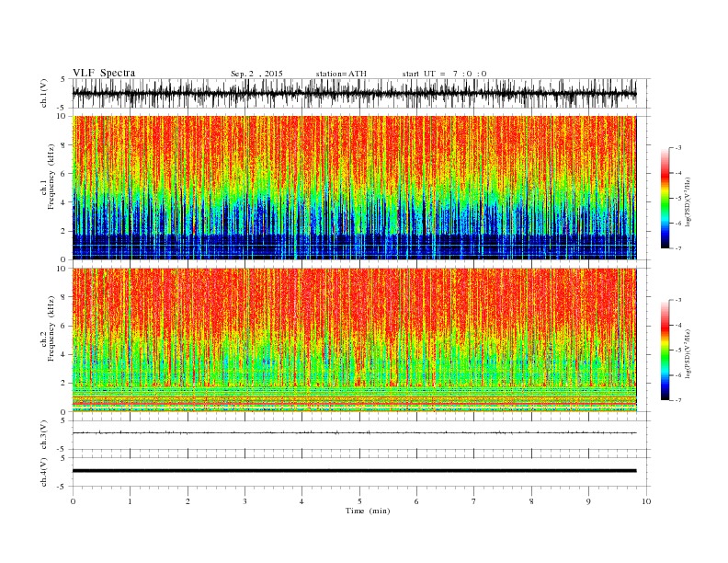Click the ch.2 spectrogram color scale bar
Image resolution: width=728 pixels, height=563 pixels.
pyautogui.click(x=665, y=350)
